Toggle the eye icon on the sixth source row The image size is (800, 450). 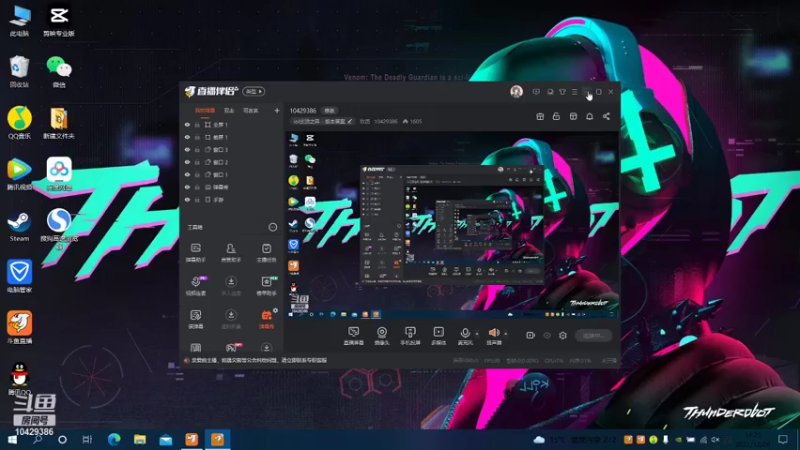click(187, 187)
